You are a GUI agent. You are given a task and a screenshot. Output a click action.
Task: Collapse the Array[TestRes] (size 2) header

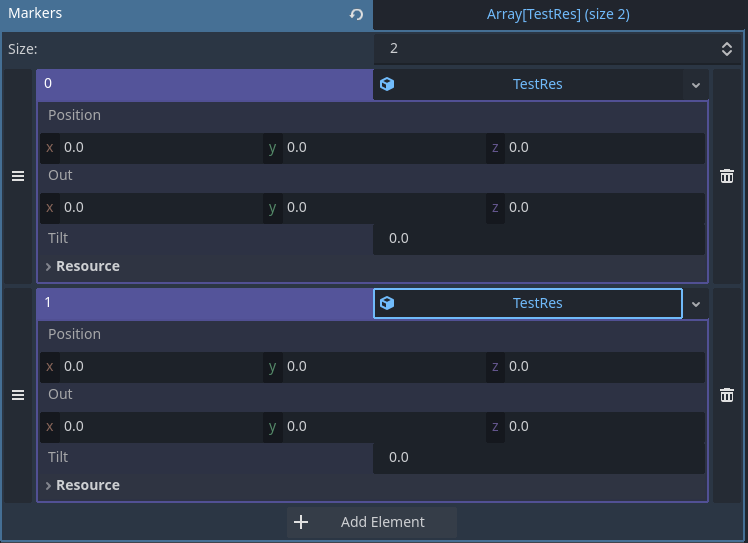(x=558, y=14)
